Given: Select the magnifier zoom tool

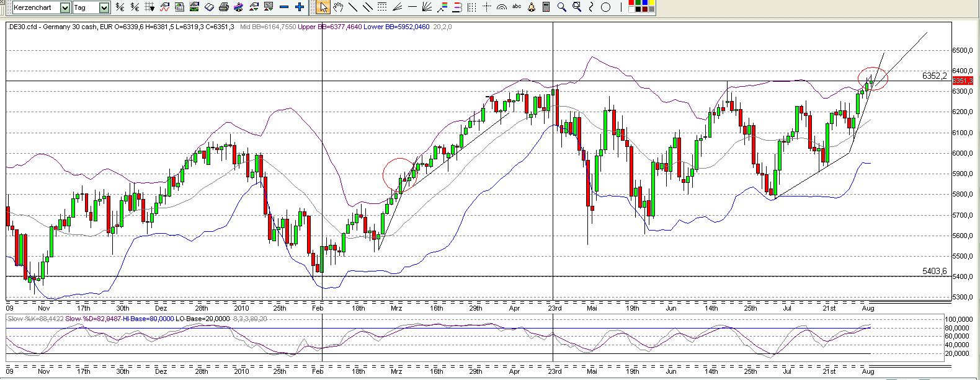Looking at the screenshot, I should 561,7.
